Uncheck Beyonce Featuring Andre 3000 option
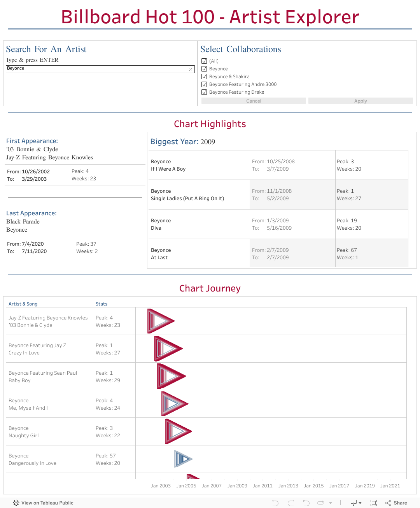The image size is (420, 508). coord(204,84)
